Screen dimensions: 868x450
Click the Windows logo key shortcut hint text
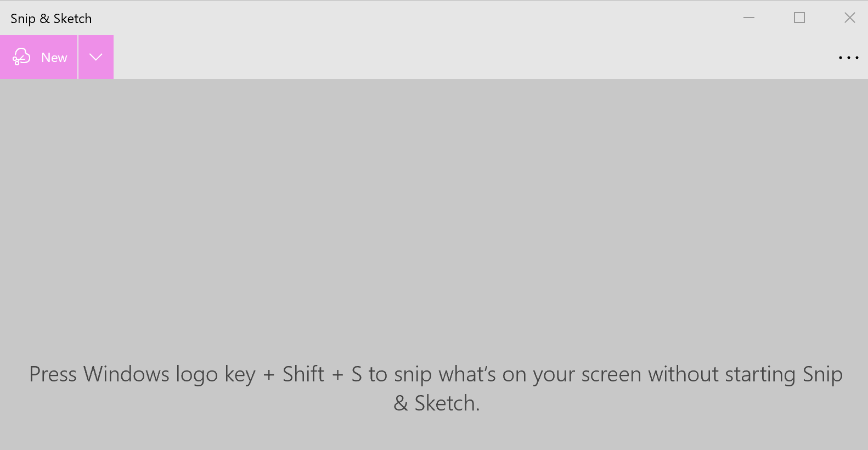tap(436, 389)
